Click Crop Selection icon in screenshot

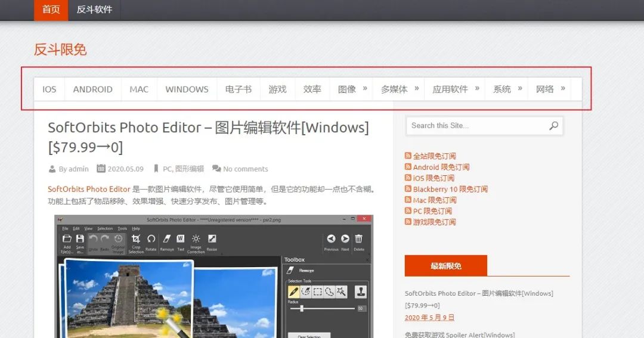(136, 238)
